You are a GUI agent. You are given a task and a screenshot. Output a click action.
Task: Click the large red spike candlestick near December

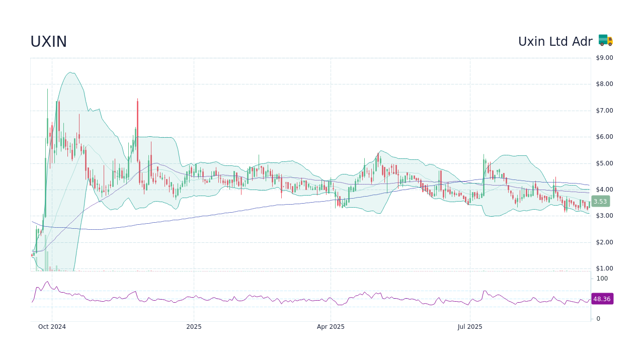137,126
